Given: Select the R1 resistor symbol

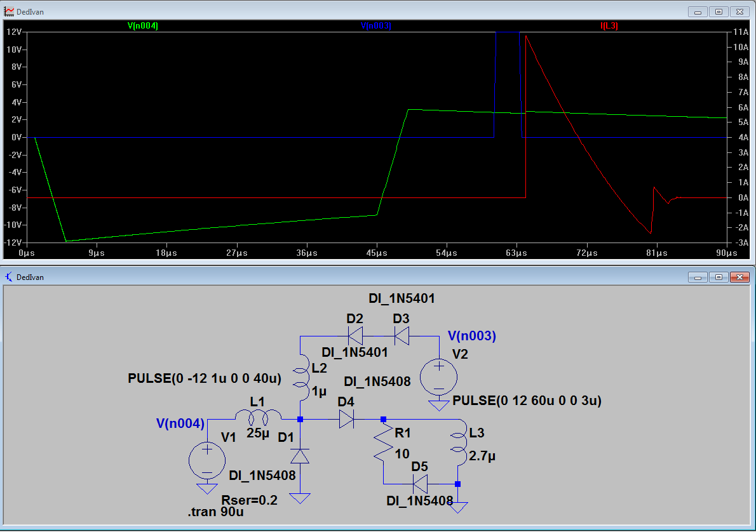Looking at the screenshot, I should (x=384, y=444).
